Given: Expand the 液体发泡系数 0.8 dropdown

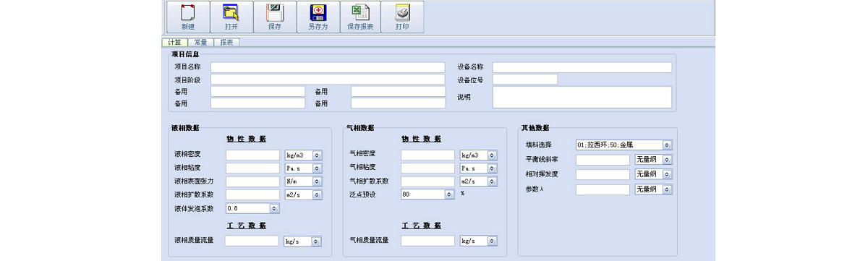Looking at the screenshot, I should 252,208.
